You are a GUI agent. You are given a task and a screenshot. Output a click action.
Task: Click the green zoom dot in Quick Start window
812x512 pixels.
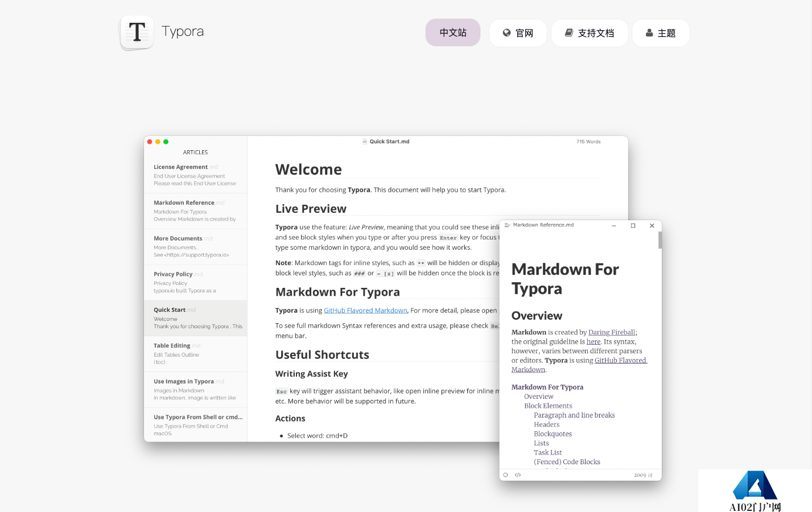point(166,142)
